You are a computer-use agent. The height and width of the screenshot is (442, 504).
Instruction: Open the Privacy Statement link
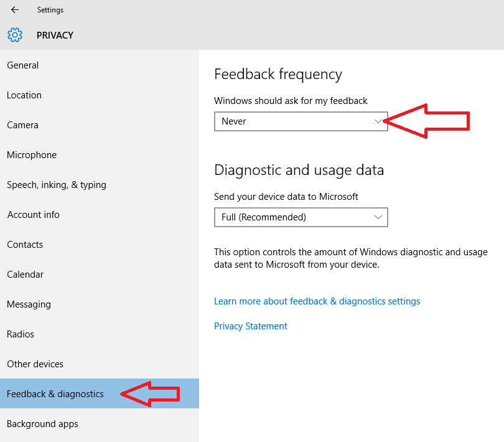pos(250,326)
